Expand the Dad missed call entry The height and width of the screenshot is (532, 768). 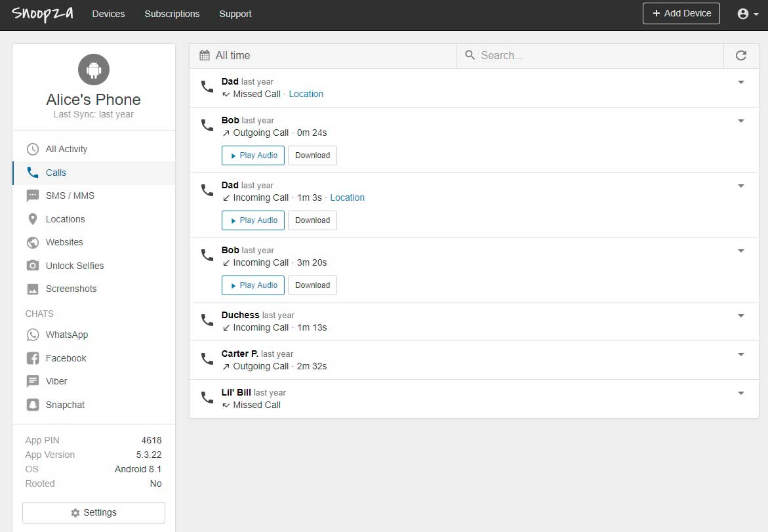(741, 83)
